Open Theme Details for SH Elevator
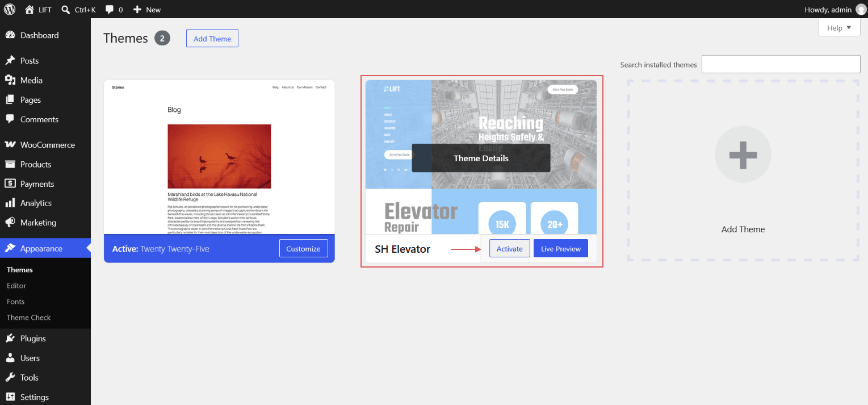 (481, 158)
